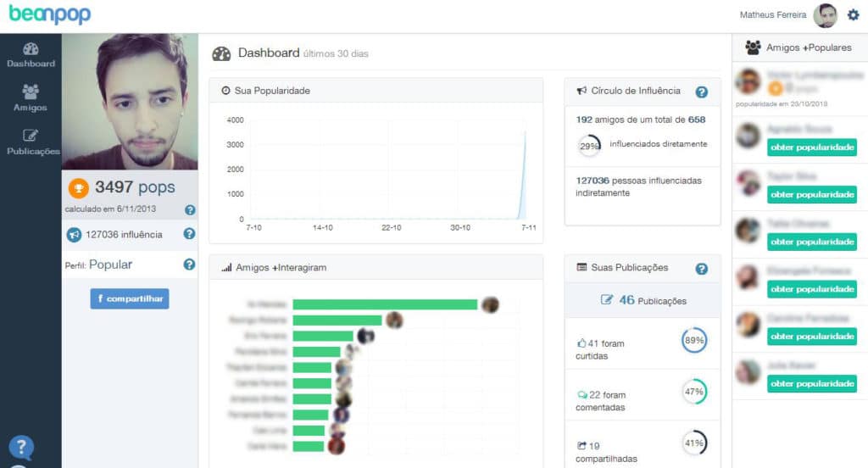Open help icon beside 127036 influência

point(189,234)
